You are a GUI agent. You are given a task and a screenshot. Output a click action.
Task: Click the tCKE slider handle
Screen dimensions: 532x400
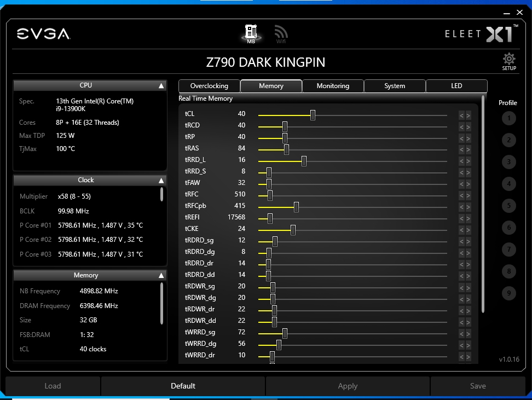[293, 230]
